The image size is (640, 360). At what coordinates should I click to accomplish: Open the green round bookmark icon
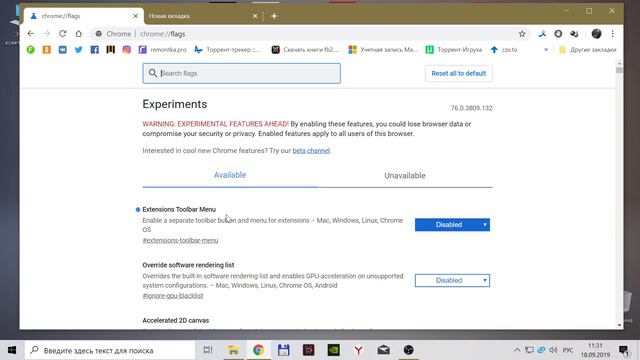click(31, 50)
